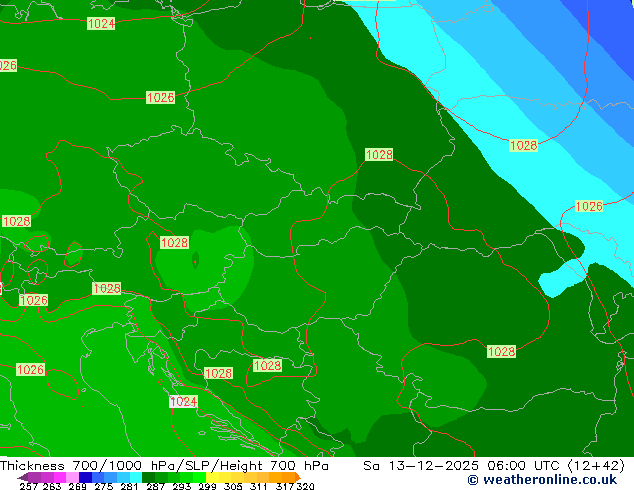Screen dimensions: 634x490
Task: Pick the bright magenta legend swatch
Action: point(60,477)
